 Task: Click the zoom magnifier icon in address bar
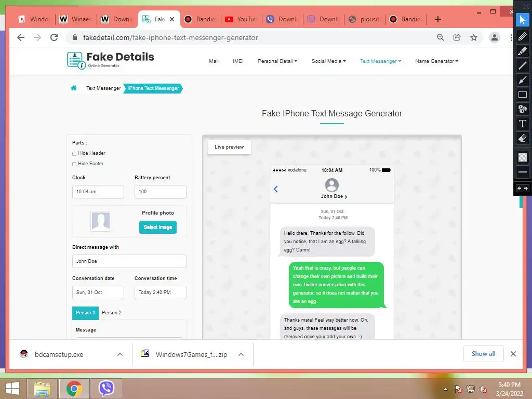click(x=441, y=37)
